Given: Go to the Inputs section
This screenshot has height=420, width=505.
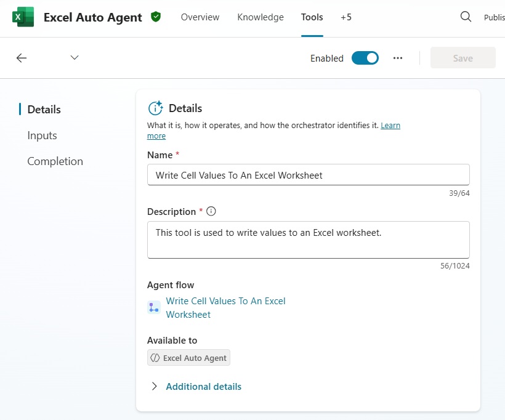Looking at the screenshot, I should (x=42, y=135).
